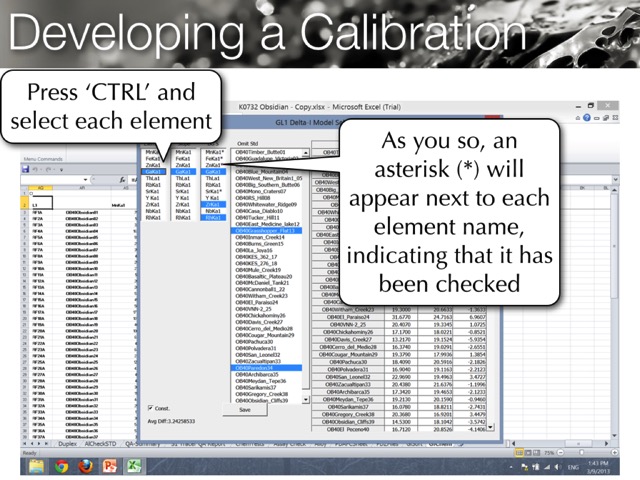
Task: Open Firefox from the taskbar
Action: (86, 466)
